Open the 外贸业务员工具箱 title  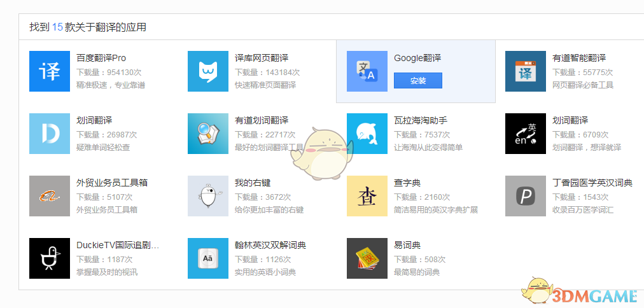tap(112, 183)
